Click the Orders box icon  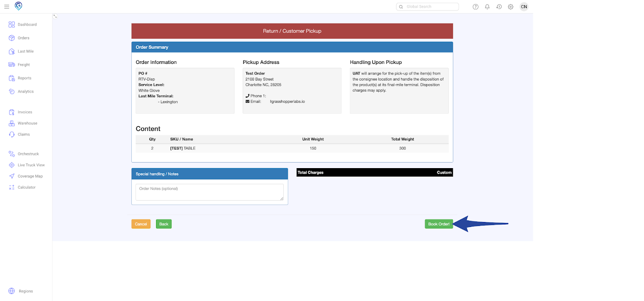click(x=12, y=38)
